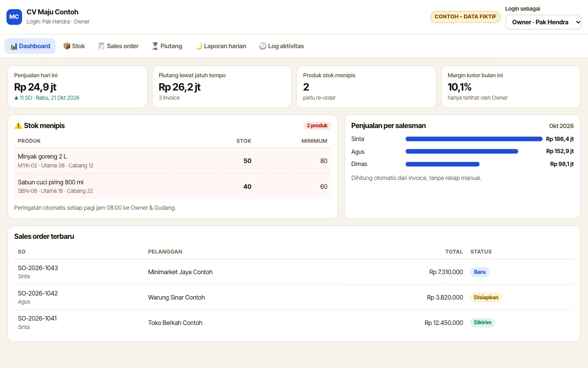
Task: Click the CONTOH – DATA FIKTIF badge
Action: coord(466,17)
